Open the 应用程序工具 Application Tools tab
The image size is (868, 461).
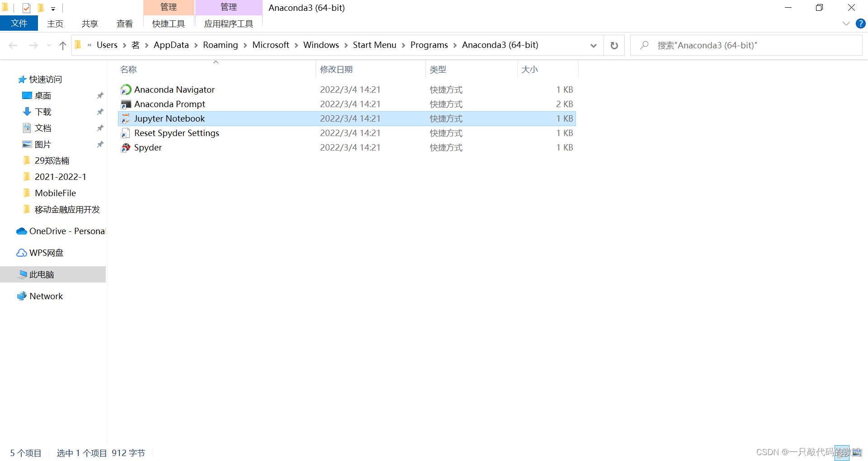pyautogui.click(x=229, y=24)
